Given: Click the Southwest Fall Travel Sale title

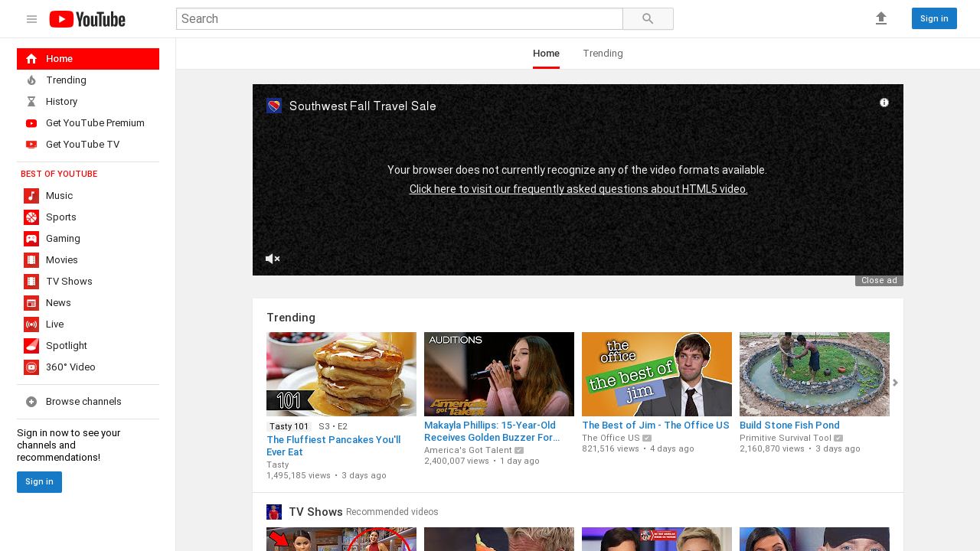Looking at the screenshot, I should 363,106.
